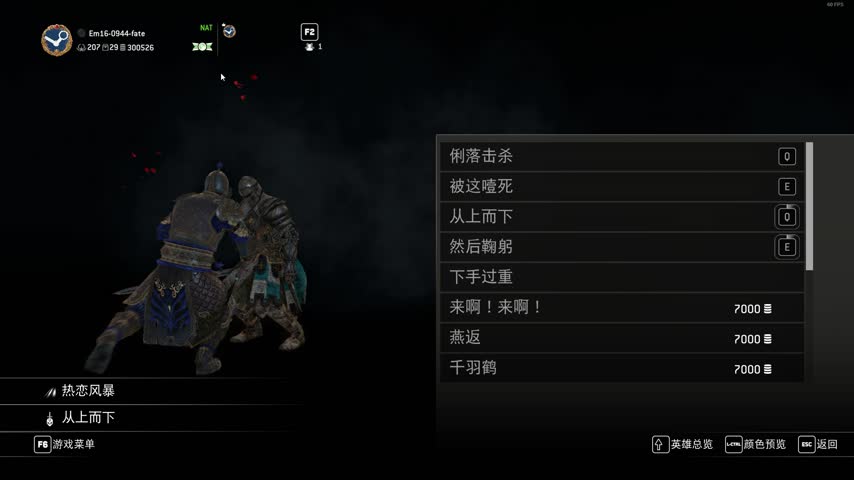Click the player emblem avatar icon
The height and width of the screenshot is (480, 854).
pos(57,40)
